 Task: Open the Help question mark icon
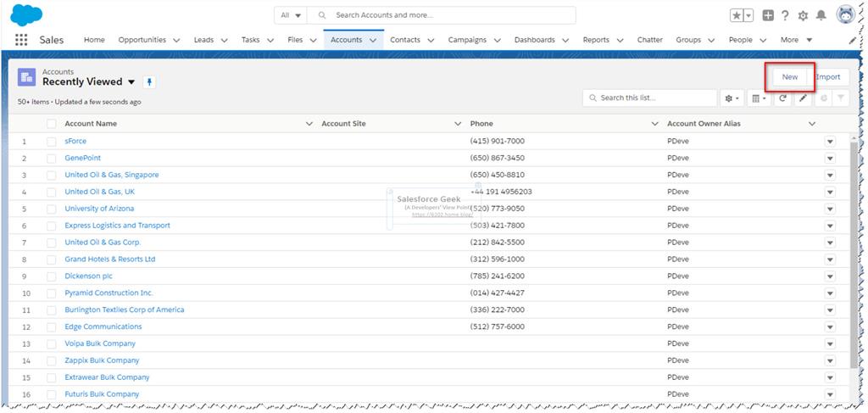[785, 15]
